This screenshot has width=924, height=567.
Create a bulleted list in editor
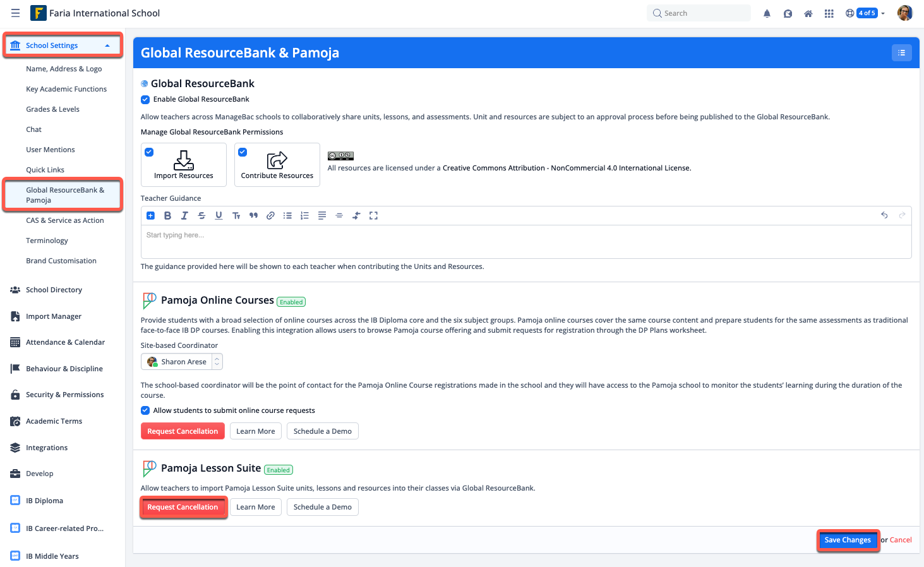tap(287, 215)
